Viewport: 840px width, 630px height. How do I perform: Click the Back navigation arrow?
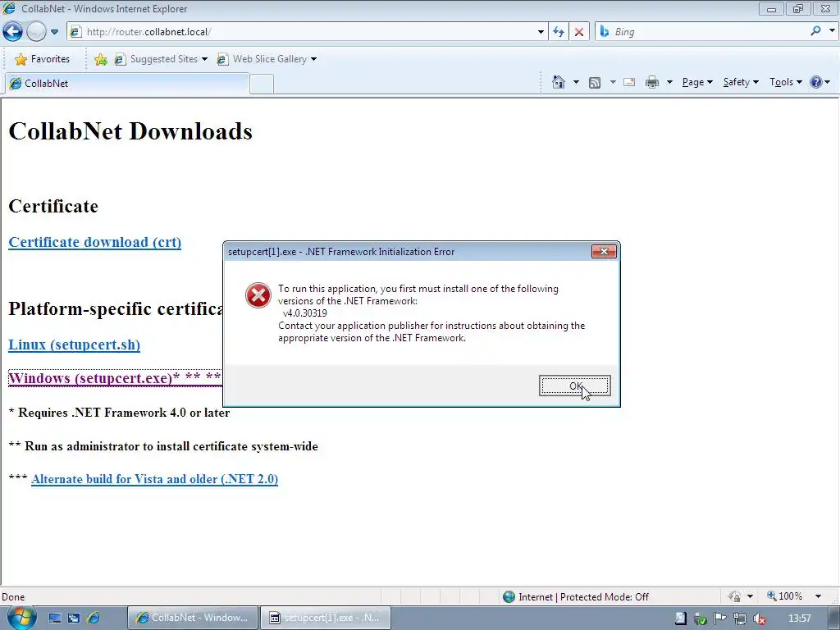[12, 32]
